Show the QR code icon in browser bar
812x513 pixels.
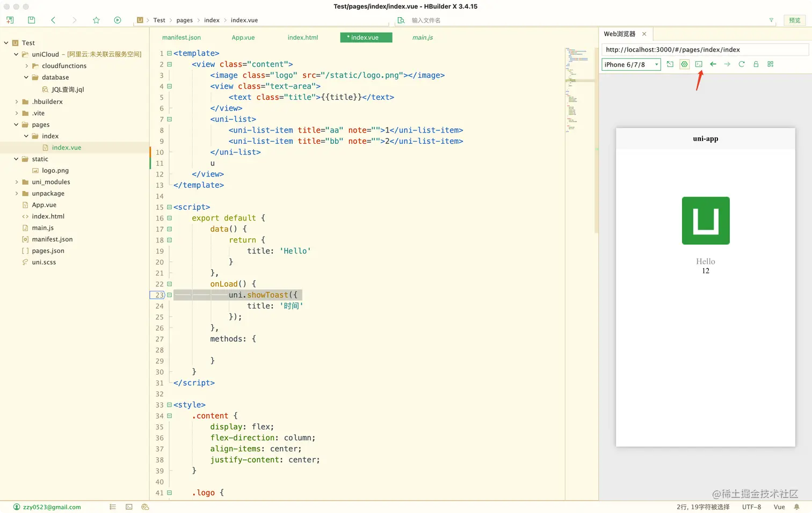(x=771, y=64)
